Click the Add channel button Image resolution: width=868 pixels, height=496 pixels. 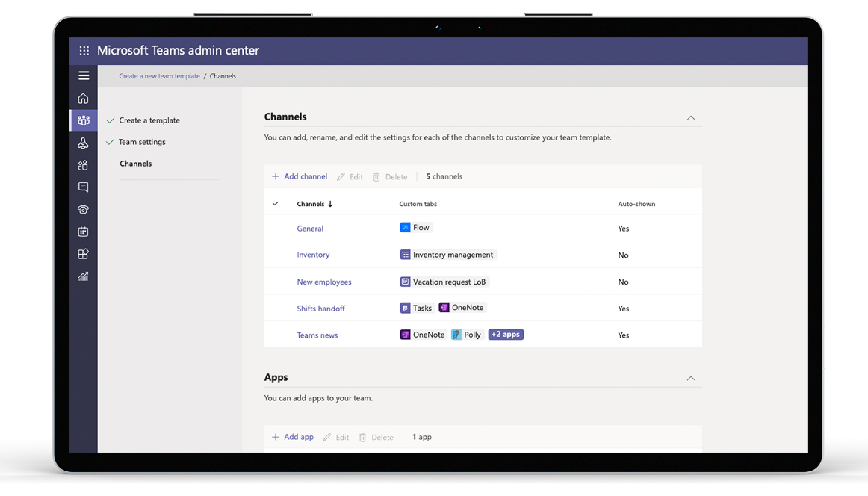(300, 176)
